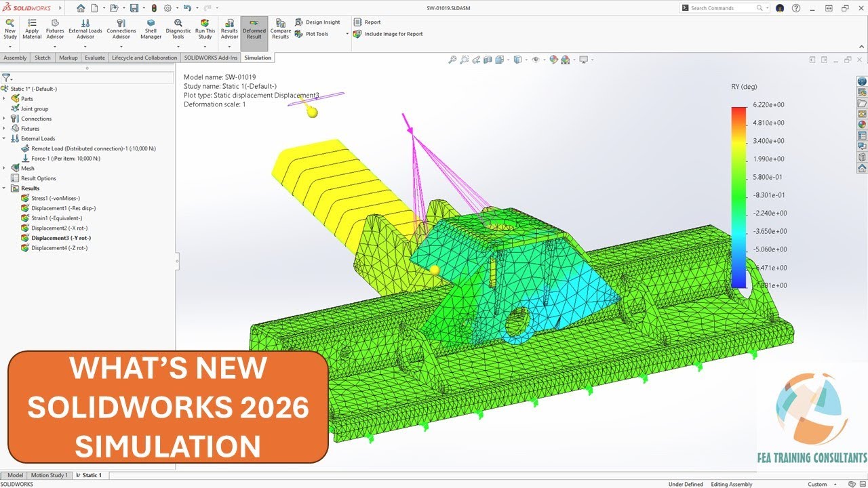Click the Previous View icon
The image size is (868, 488).
[476, 60]
